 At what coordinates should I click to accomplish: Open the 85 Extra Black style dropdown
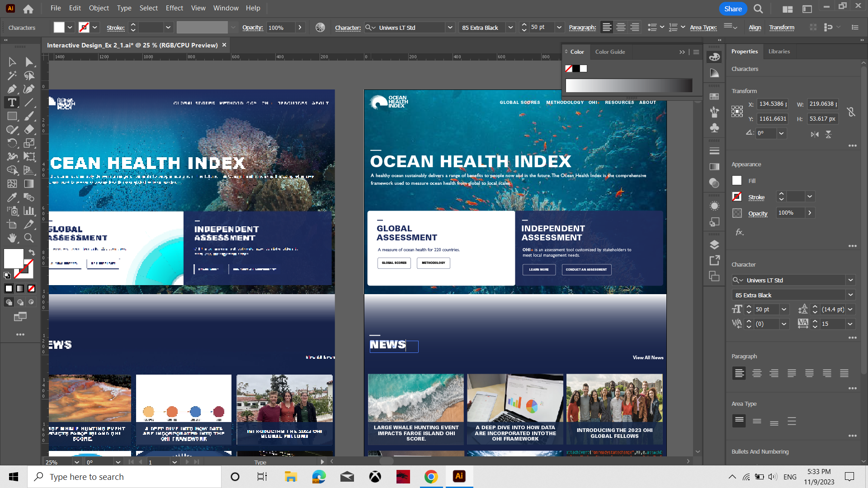pos(510,28)
